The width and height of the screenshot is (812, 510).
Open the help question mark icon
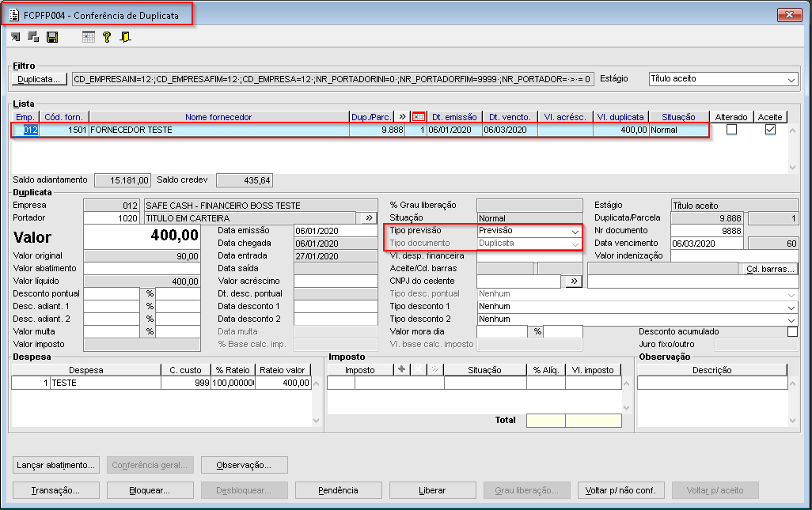click(106, 37)
